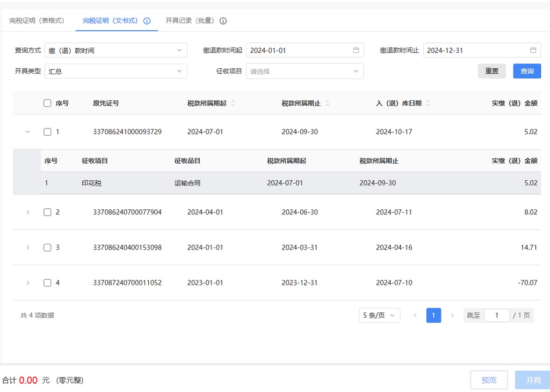
Task: Expand row 4 with voucher 337087240700011052
Action: 28,283
